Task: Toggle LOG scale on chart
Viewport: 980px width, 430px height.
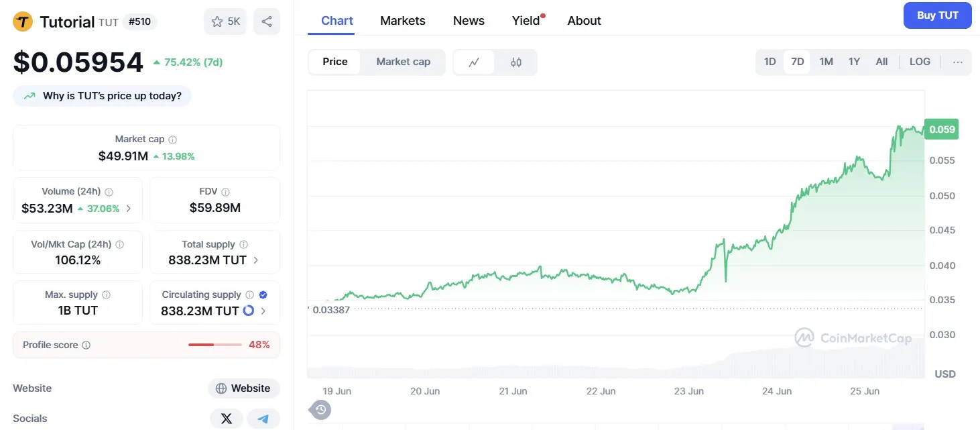Action: pos(920,62)
